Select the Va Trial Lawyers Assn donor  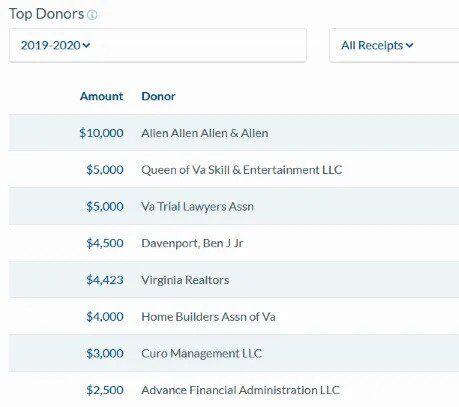coord(197,206)
